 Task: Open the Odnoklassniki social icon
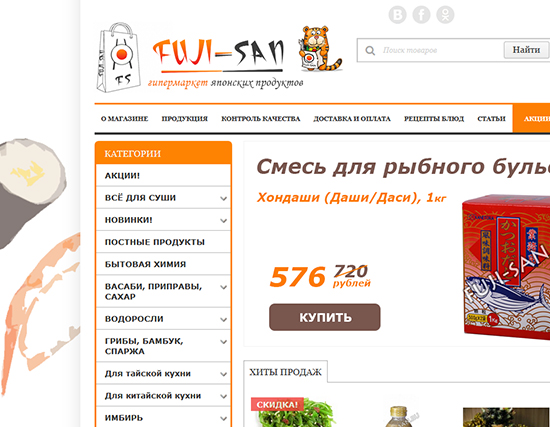pyautogui.click(x=445, y=15)
